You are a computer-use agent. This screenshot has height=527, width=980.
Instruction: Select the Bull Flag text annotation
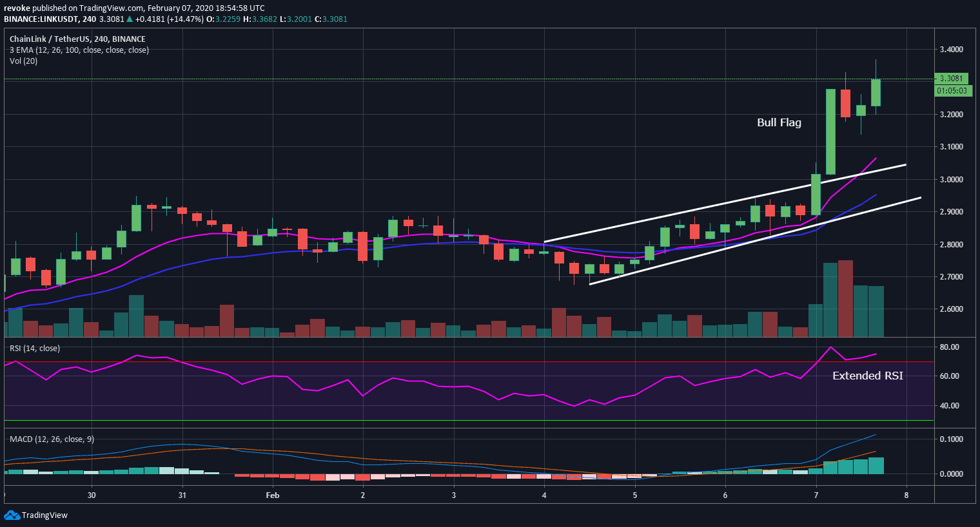coord(779,122)
